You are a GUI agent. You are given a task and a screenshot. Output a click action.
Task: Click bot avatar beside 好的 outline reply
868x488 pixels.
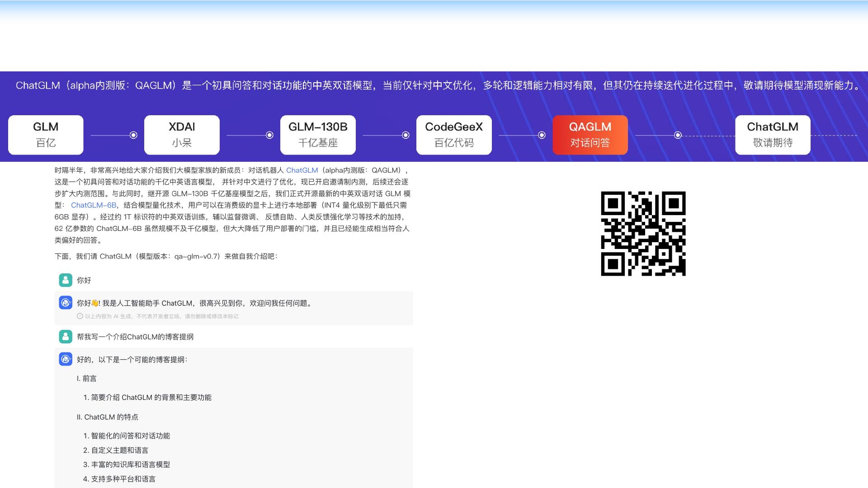coord(66,359)
